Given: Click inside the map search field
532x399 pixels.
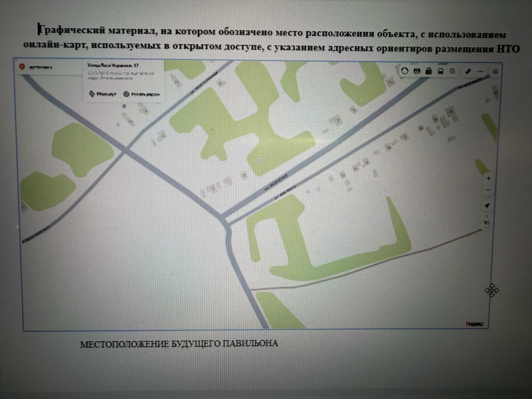Looking at the screenshot, I should (x=48, y=67).
